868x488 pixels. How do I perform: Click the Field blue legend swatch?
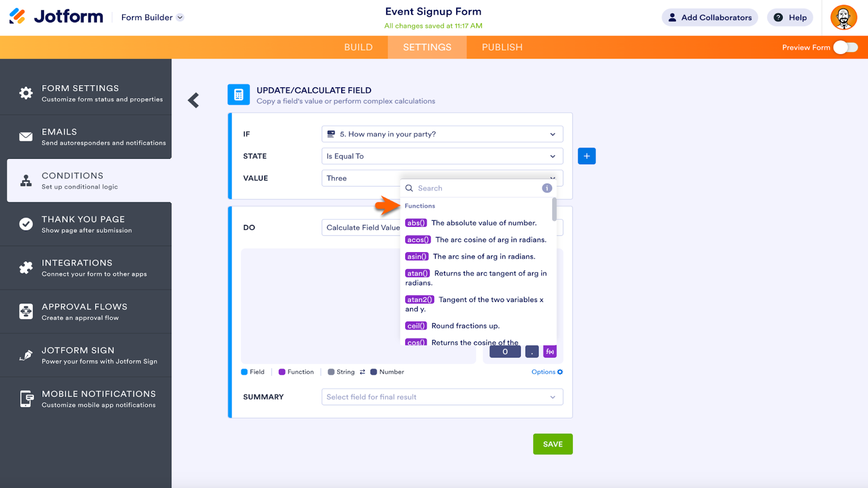[x=244, y=372]
